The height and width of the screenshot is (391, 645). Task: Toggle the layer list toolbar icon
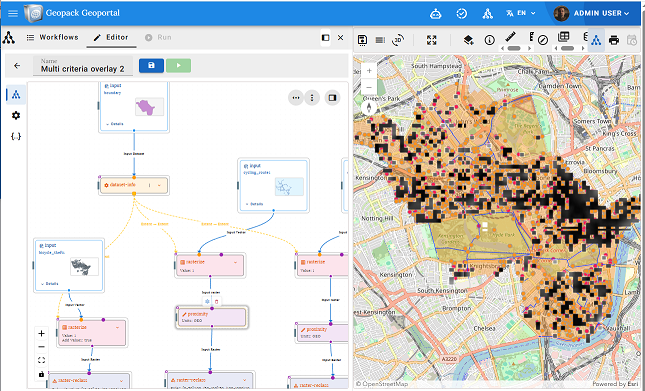[380, 40]
